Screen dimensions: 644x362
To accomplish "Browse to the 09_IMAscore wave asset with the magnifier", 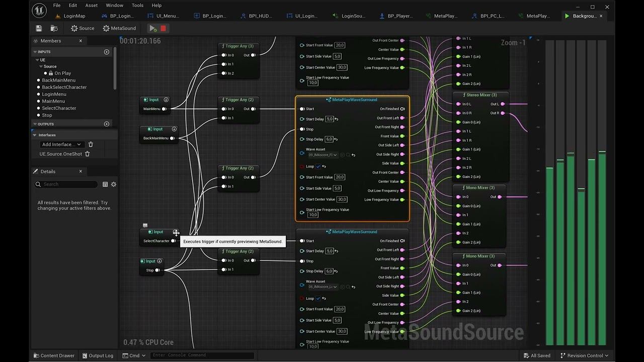I will coord(348,155).
